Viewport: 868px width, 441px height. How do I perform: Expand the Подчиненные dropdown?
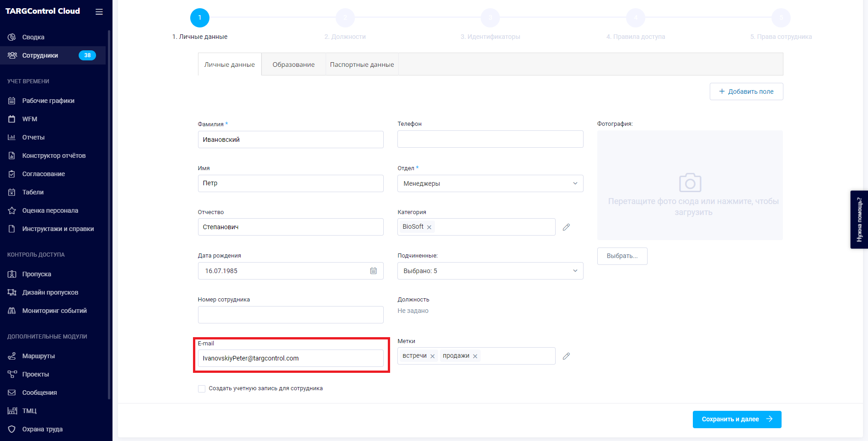coord(490,271)
